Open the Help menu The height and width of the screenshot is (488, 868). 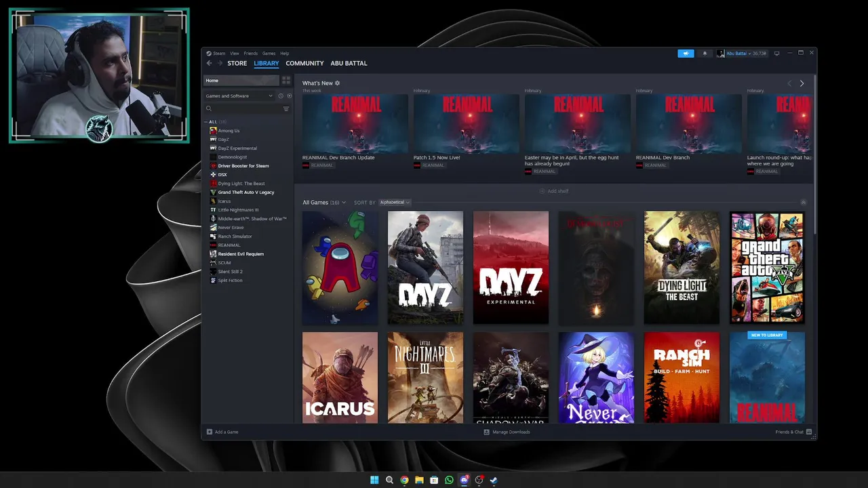[285, 54]
